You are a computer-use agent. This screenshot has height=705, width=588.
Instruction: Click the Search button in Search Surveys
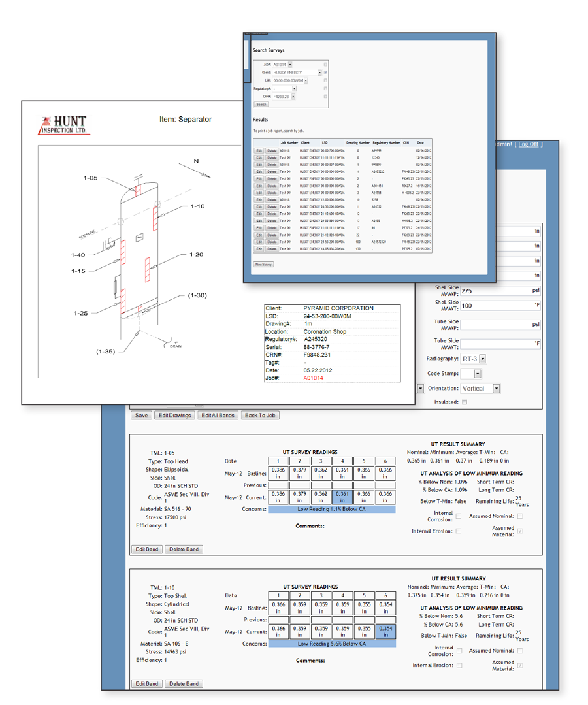(x=261, y=105)
